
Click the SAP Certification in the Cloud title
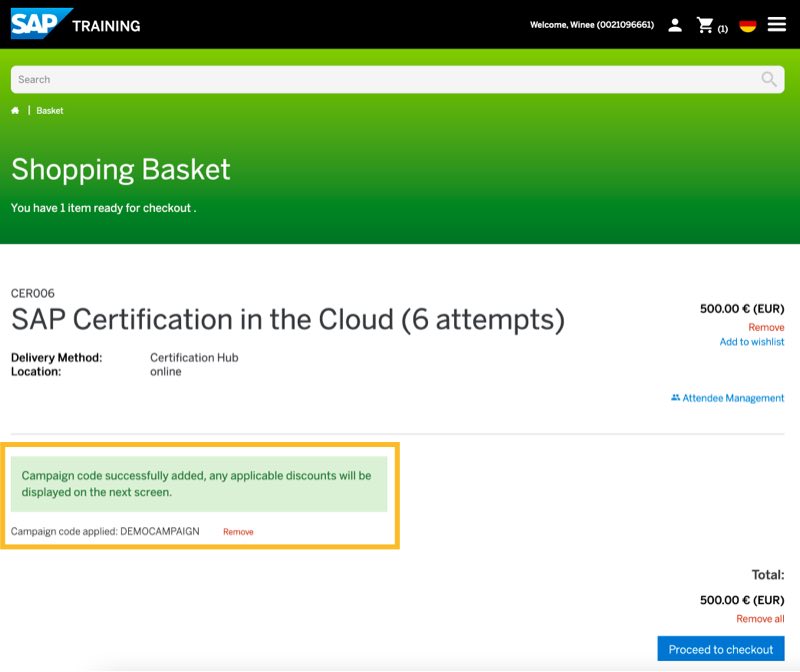(288, 320)
